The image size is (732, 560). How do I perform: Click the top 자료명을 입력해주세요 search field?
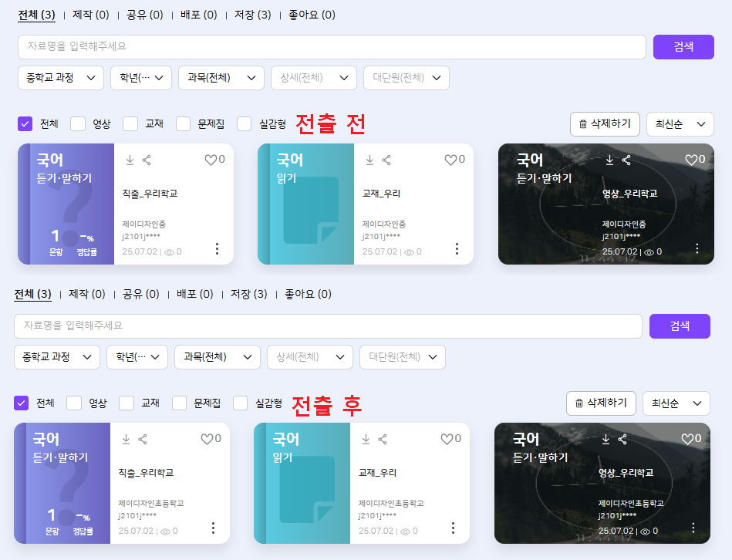332,47
